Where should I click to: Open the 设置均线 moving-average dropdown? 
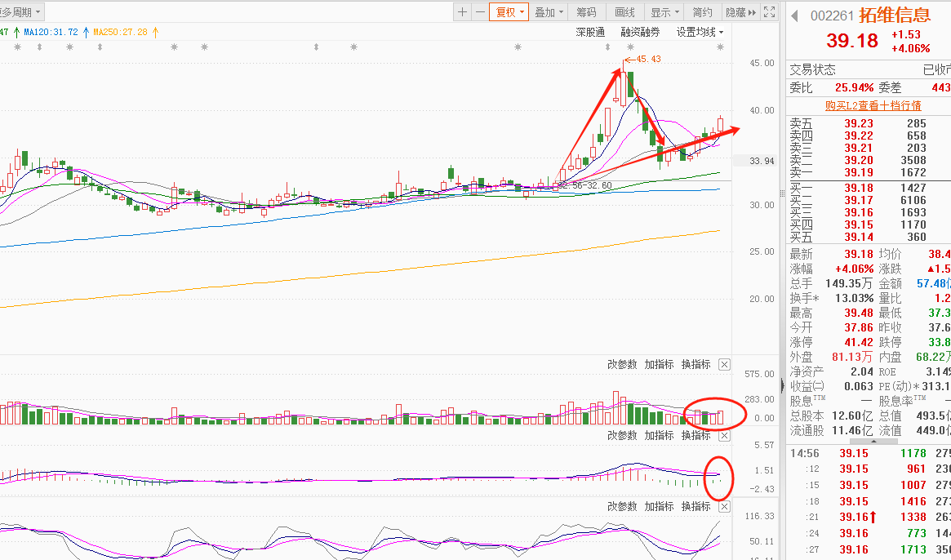[x=700, y=32]
